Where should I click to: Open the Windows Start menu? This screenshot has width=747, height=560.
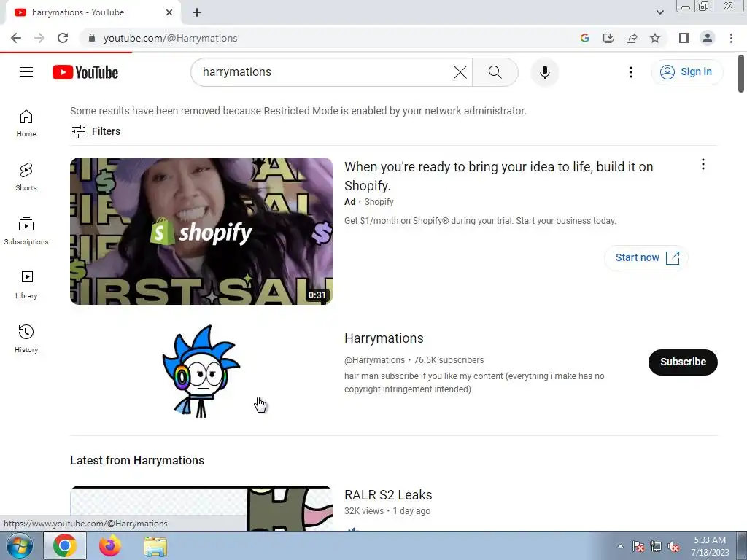coord(20,545)
